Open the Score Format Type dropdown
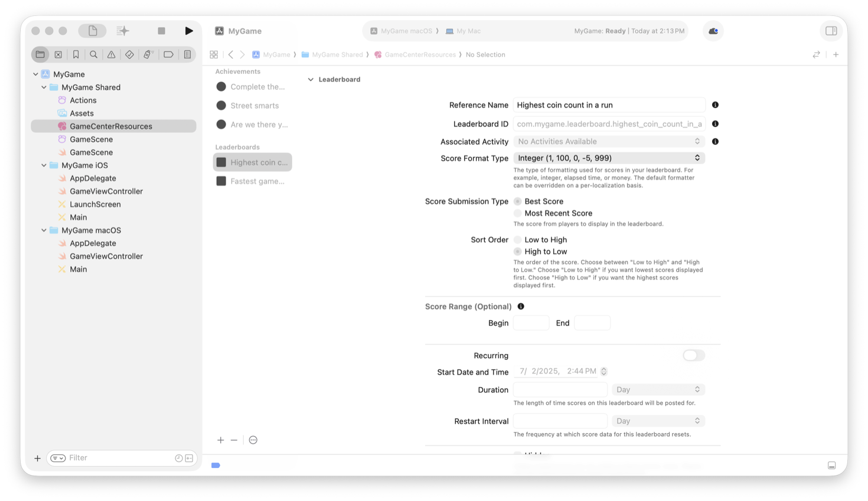The width and height of the screenshot is (868, 501). [x=609, y=158]
